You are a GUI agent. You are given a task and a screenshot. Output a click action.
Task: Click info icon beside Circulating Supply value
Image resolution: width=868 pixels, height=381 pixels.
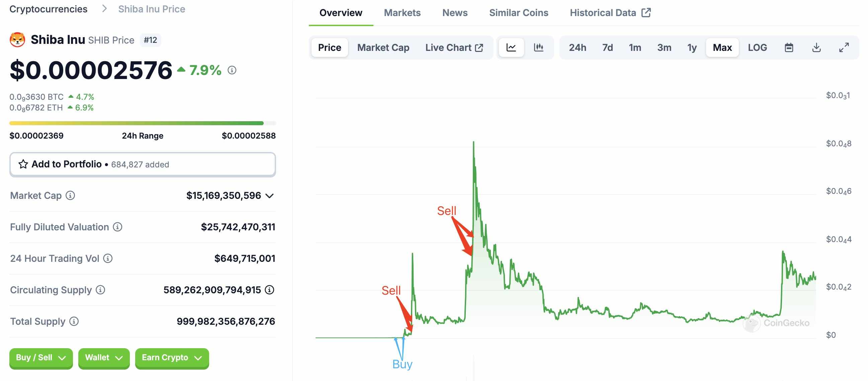(269, 290)
